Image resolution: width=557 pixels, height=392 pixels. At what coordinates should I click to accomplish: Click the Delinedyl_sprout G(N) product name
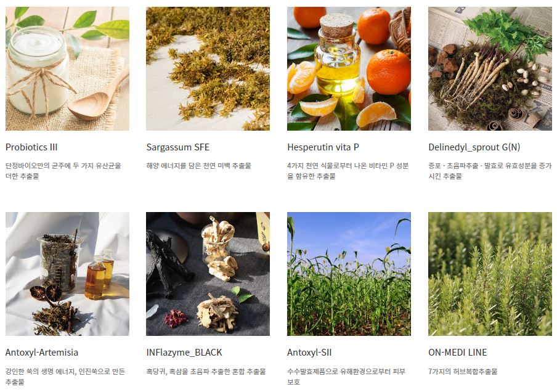pos(474,147)
